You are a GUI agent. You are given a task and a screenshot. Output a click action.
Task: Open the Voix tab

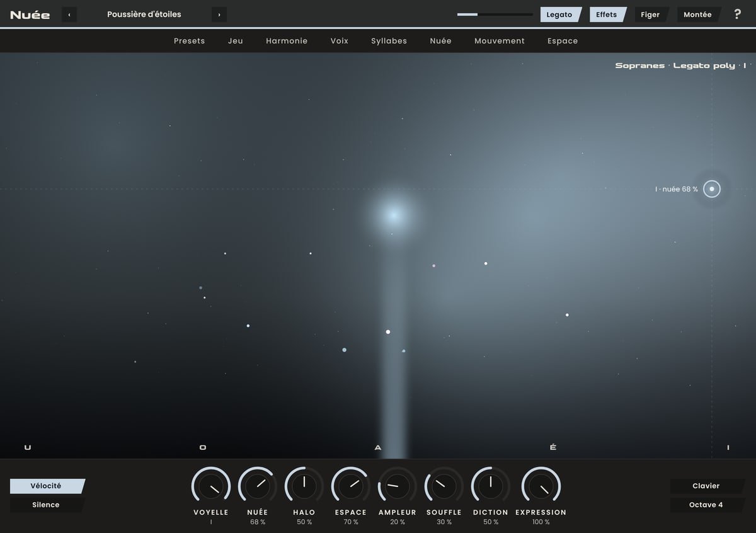click(340, 41)
